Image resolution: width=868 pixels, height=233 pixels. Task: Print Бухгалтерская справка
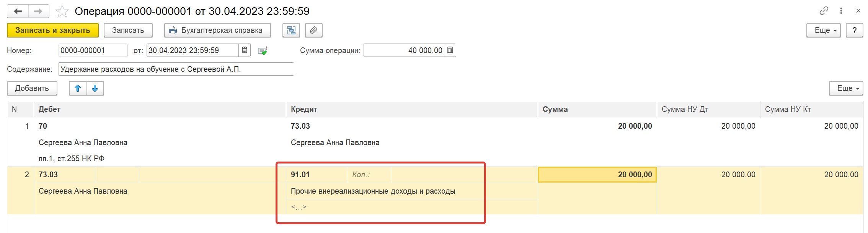pyautogui.click(x=217, y=30)
